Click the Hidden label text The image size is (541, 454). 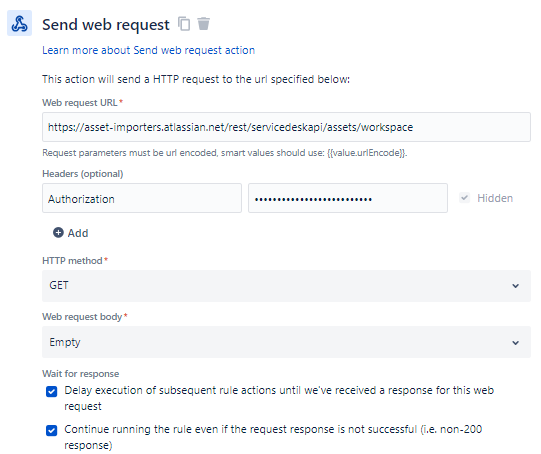[x=495, y=198]
